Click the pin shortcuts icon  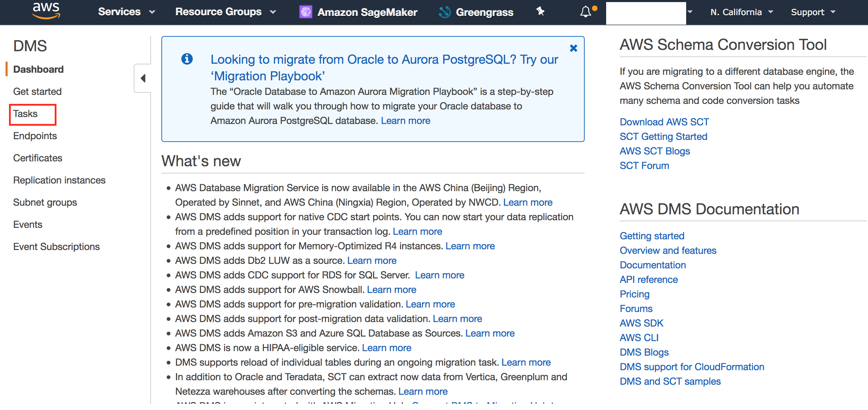coord(540,12)
